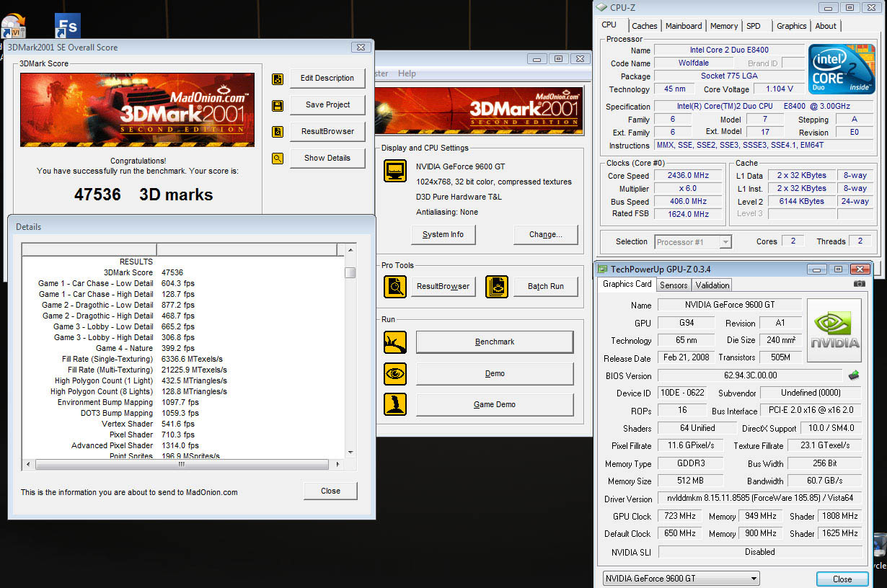Open the SPD tab in CPU-Z
The image size is (887, 588).
pos(754,26)
